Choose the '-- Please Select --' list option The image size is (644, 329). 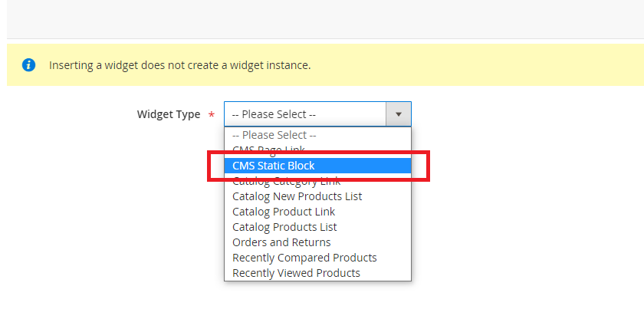coord(274,135)
